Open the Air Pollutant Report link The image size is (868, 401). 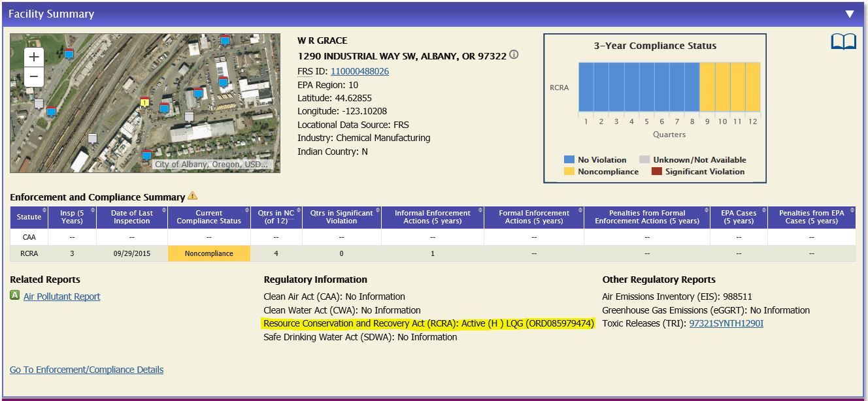62,297
